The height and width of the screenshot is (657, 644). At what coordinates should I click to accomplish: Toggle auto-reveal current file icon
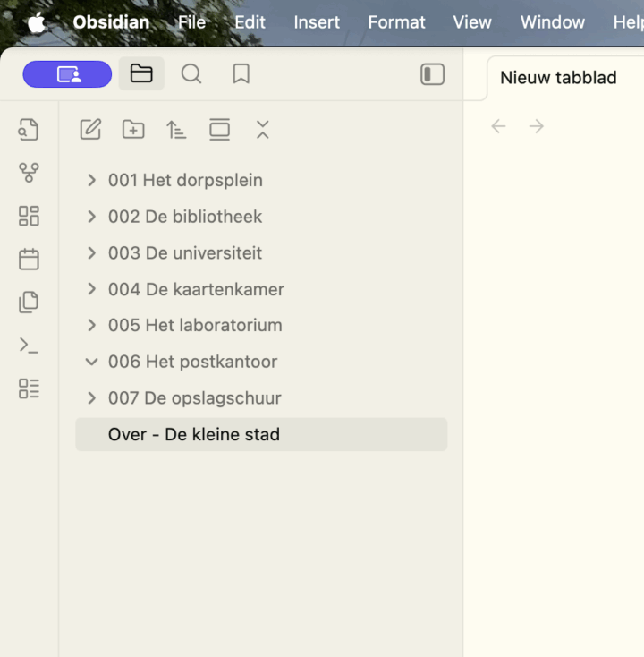click(x=219, y=130)
